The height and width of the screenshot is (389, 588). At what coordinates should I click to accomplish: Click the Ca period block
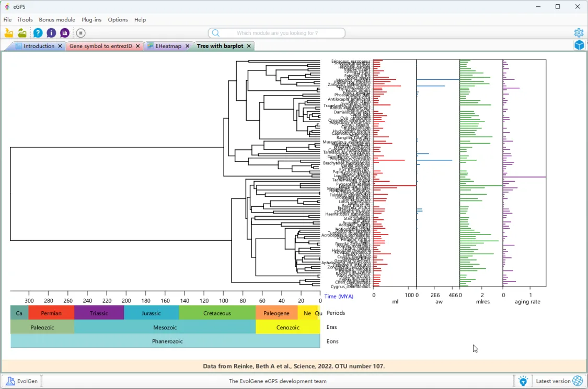tap(19, 313)
